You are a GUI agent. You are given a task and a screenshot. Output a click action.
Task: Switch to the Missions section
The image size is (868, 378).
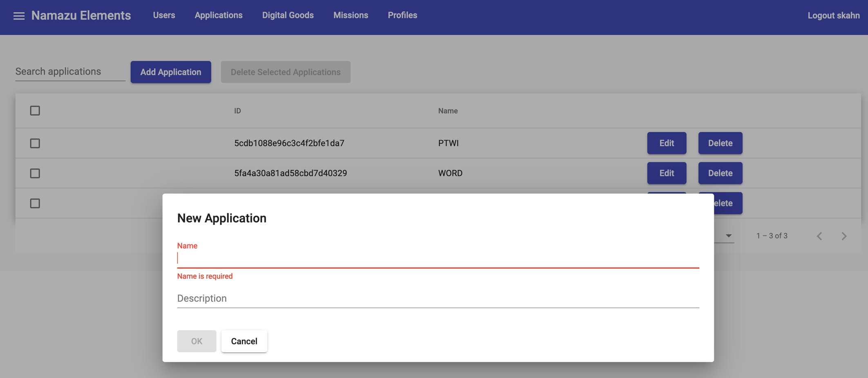pyautogui.click(x=350, y=15)
